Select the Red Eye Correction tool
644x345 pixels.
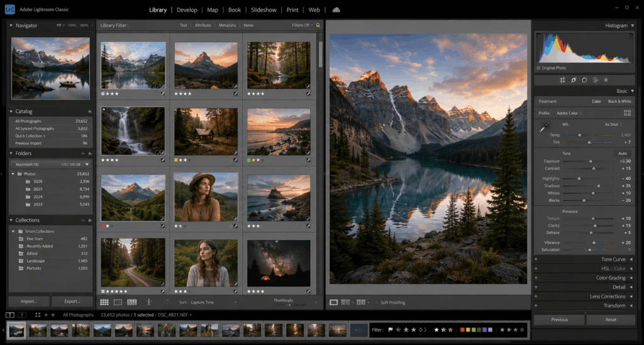tap(595, 80)
